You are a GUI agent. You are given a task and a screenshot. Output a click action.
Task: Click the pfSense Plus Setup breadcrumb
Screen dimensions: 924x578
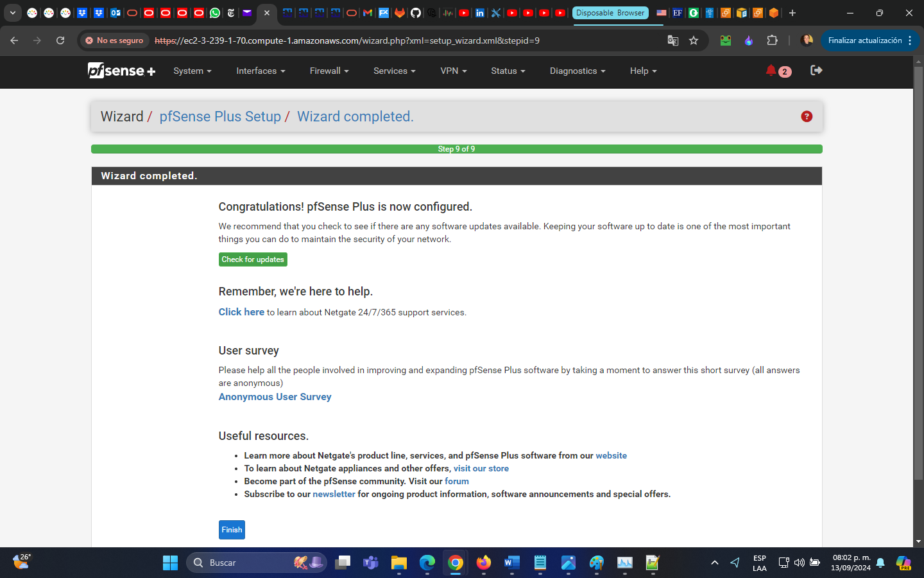click(220, 116)
